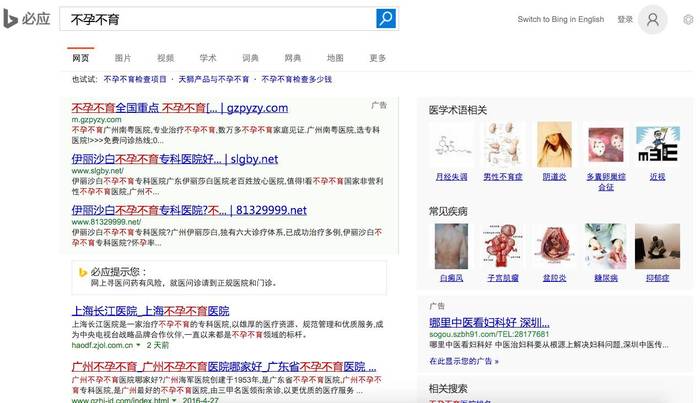Click the 月经失调 text link
Screen dimensions: 700x403
point(451,177)
